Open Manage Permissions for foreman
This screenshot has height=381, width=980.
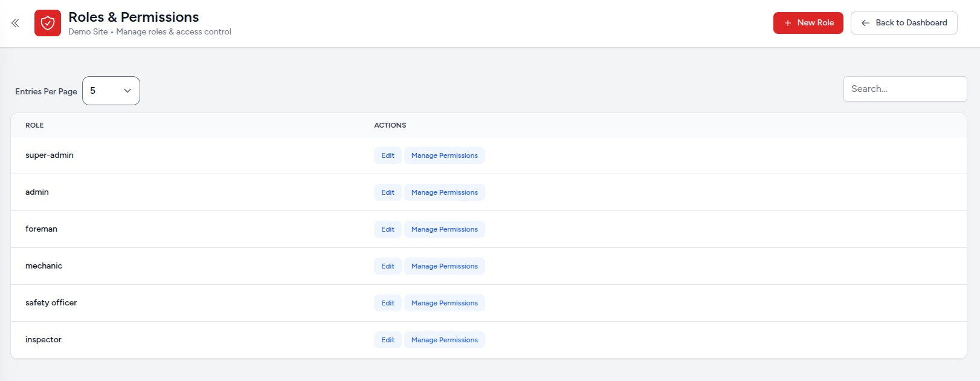[444, 229]
